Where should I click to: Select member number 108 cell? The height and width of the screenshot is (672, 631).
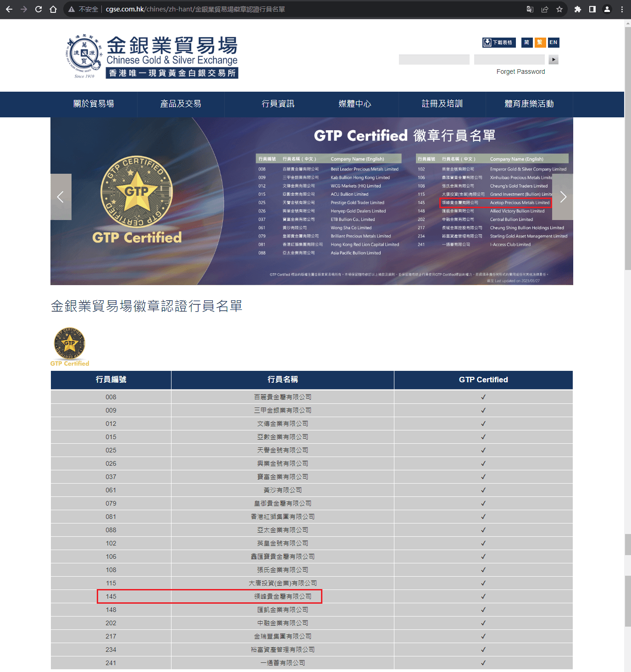111,570
